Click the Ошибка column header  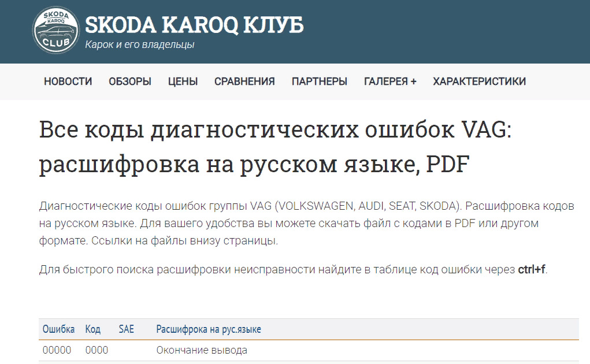pyautogui.click(x=58, y=329)
